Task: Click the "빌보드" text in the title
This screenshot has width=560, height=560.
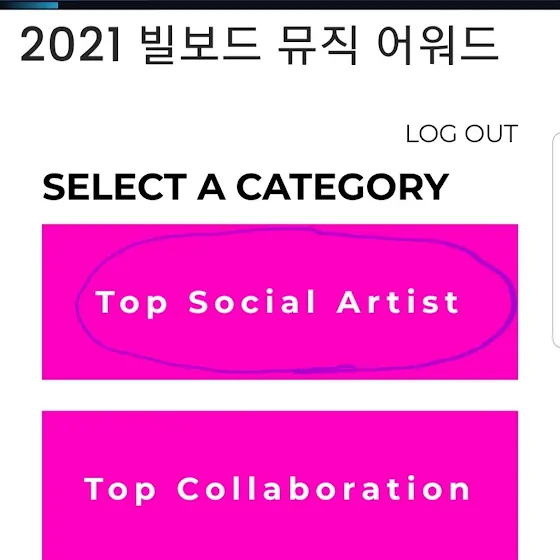Action: [200, 45]
